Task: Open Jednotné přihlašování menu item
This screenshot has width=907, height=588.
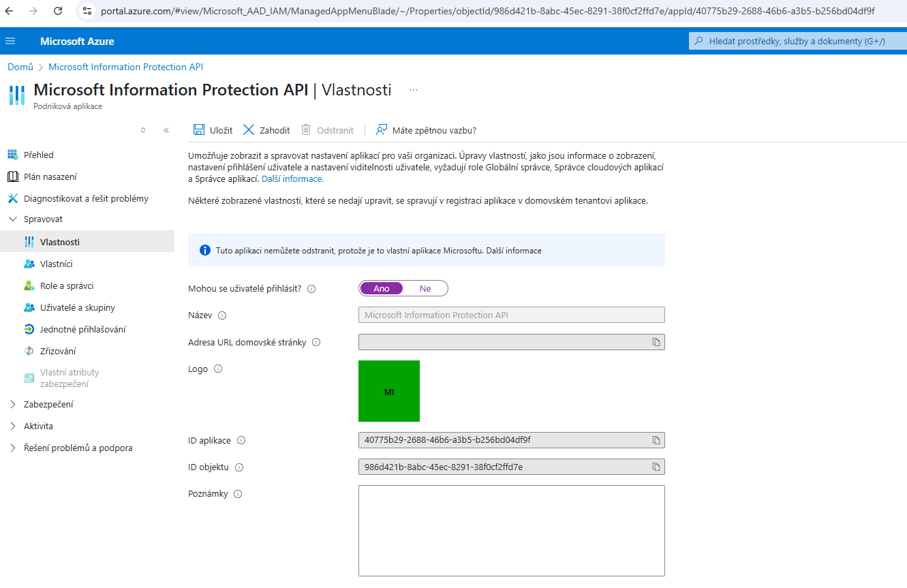Action: (x=82, y=329)
